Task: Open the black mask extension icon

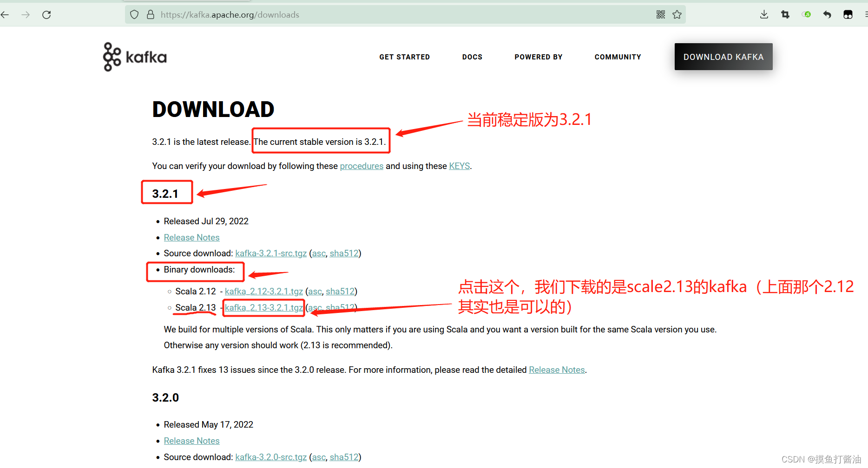Action: pyautogui.click(x=848, y=15)
